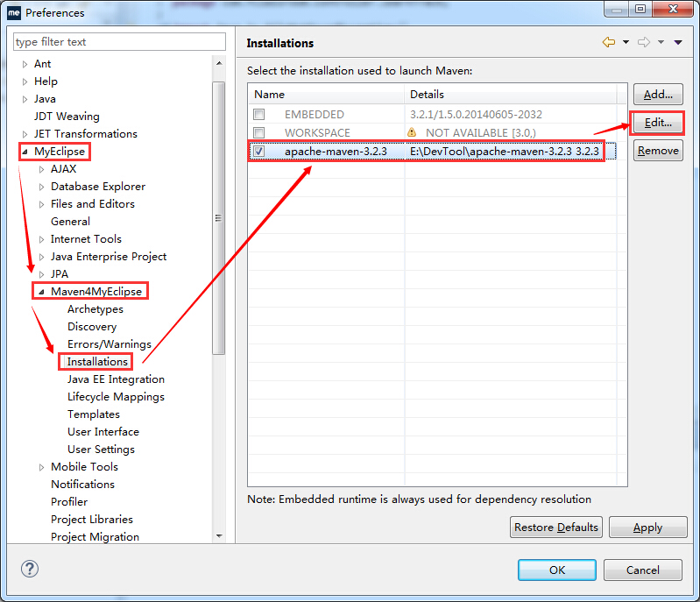Image resolution: width=700 pixels, height=602 pixels.
Task: Select the EMBEDDED row name
Action: [x=315, y=115]
